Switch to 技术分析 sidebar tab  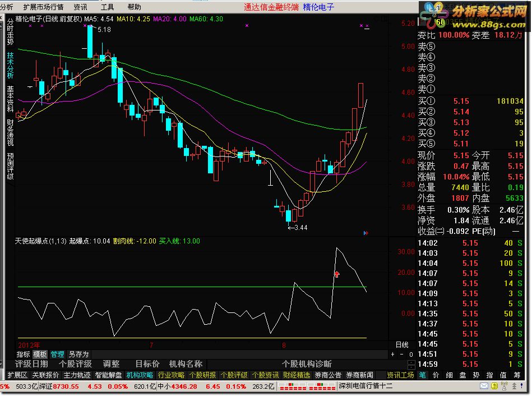(x=10, y=65)
